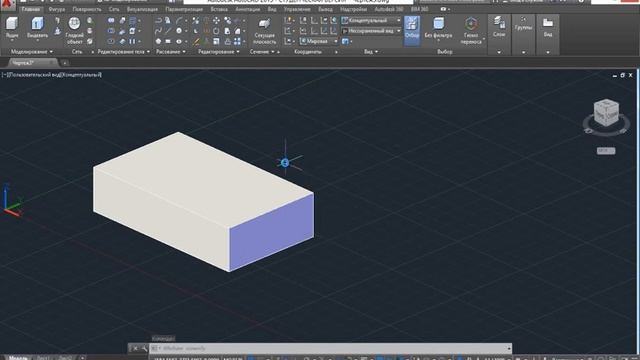This screenshot has height=360, width=640.
Task: Open the command line history arrow
Action: (509, 348)
